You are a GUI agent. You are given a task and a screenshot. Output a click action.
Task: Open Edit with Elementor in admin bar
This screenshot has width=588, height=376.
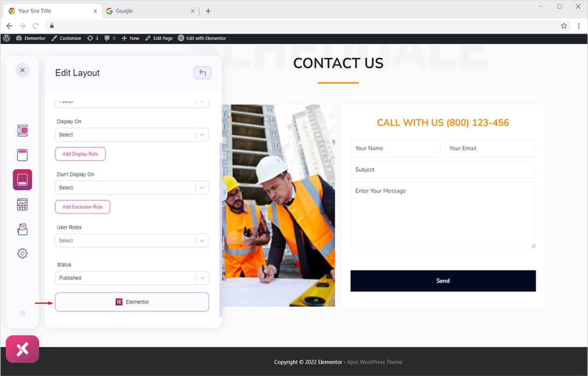pyautogui.click(x=202, y=38)
